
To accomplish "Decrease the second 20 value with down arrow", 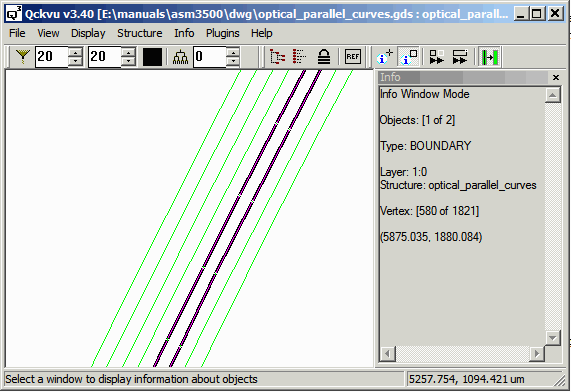I will coord(128,62).
